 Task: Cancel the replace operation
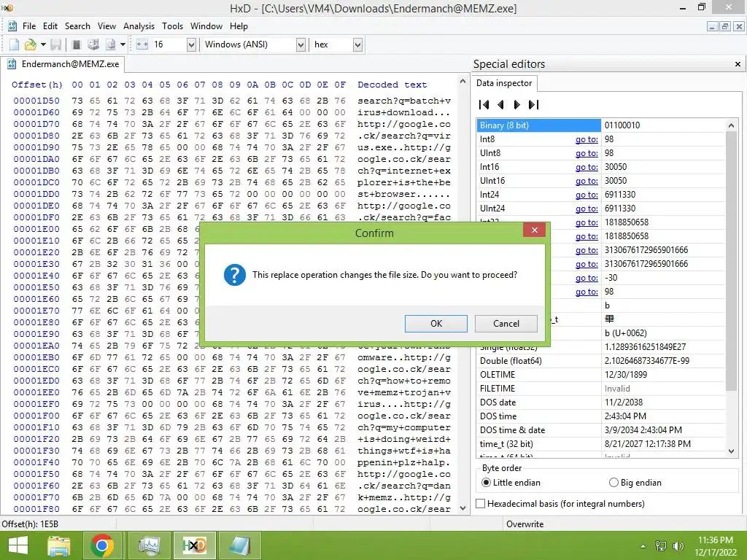click(x=506, y=323)
